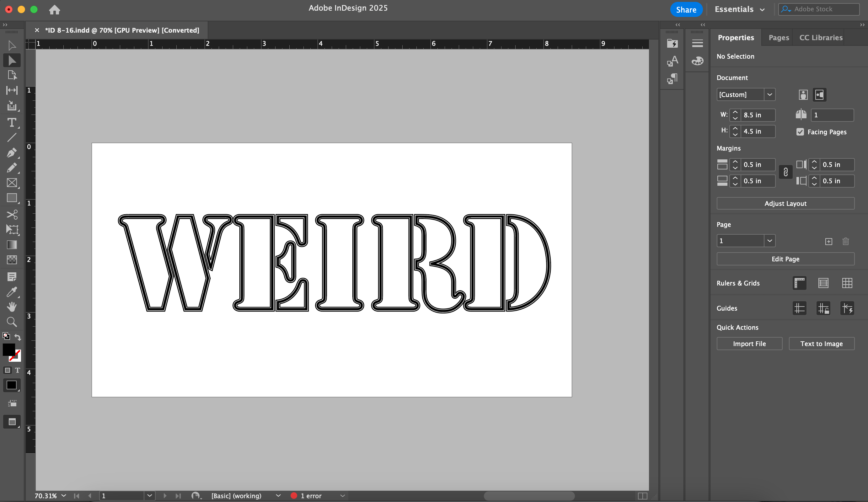Image resolution: width=868 pixels, height=502 pixels.
Task: Toggle Smart Guides
Action: point(847,308)
